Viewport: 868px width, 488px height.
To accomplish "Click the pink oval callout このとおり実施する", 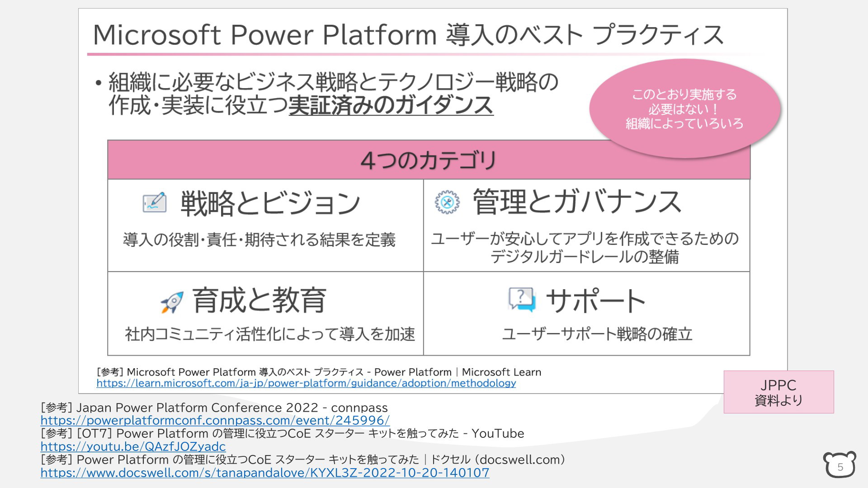I will (685, 108).
